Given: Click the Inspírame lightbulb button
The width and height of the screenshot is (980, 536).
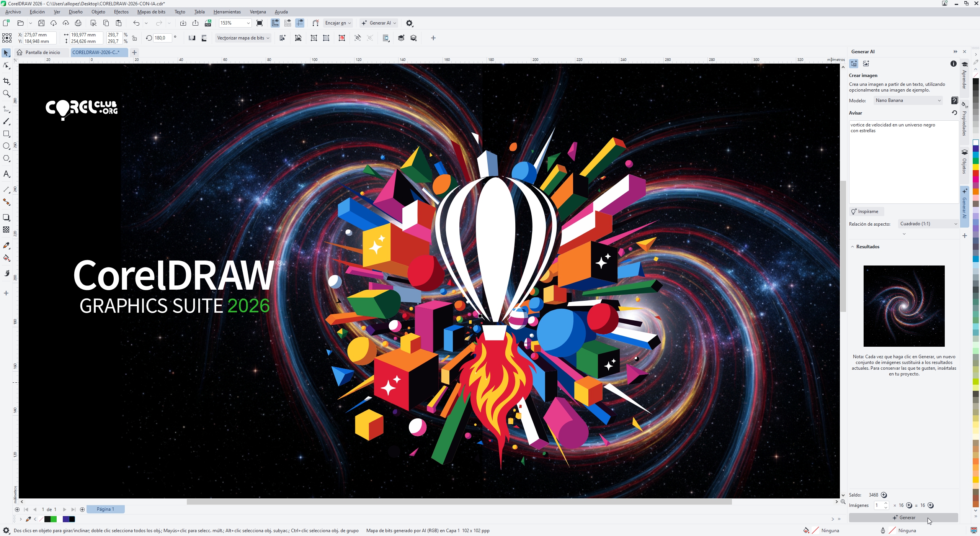Looking at the screenshot, I should click(x=866, y=211).
